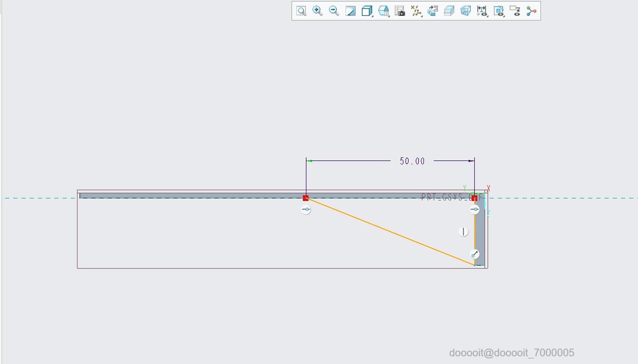Toggle the rectangle-with-arrow-and-eye display icon
This screenshot has height=364, width=638.
click(x=515, y=11)
